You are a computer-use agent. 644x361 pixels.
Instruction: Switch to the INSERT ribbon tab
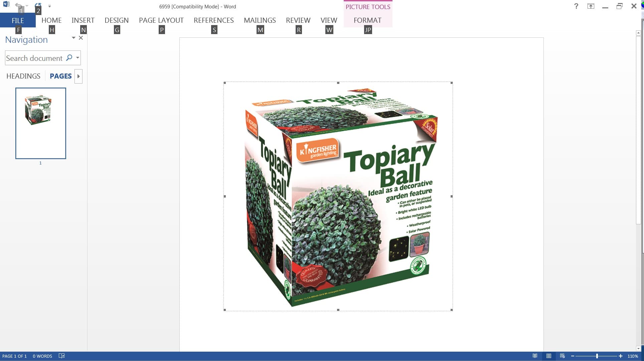click(83, 20)
